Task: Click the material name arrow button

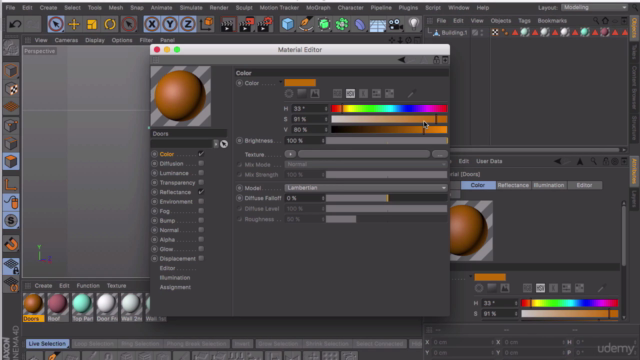Action: click(x=216, y=144)
